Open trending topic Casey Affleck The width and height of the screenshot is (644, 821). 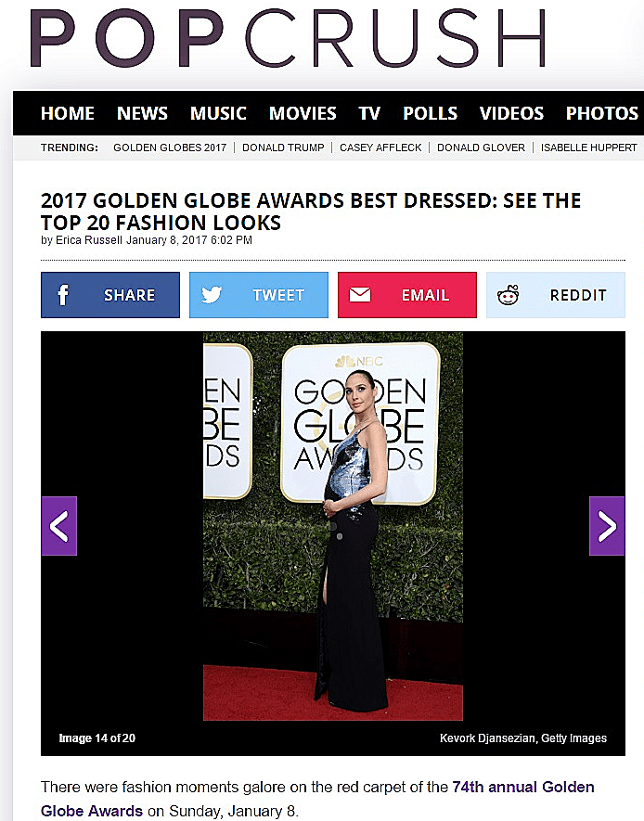click(380, 148)
